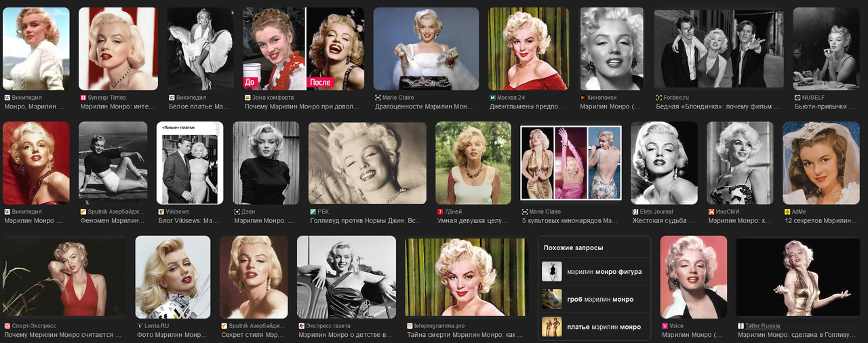Click Sputnik favicon above Феномен Мэрилин caption
Image resolution: width=868 pixels, height=343 pixels.
pyautogui.click(x=83, y=211)
